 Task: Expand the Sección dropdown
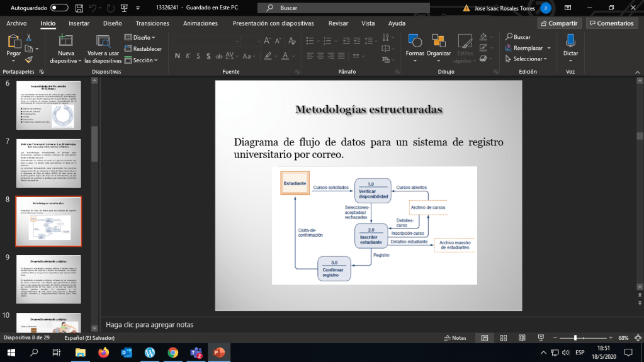142,60
